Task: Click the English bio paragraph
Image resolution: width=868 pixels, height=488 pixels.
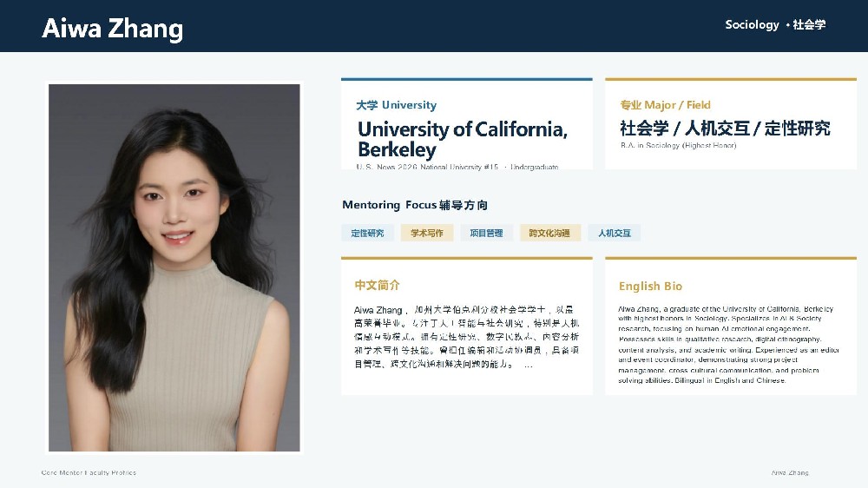Action: (x=728, y=345)
